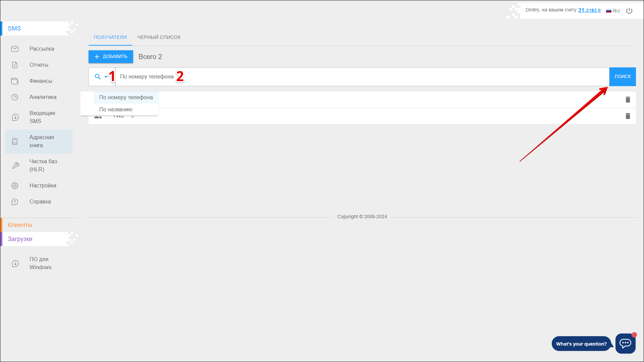Delete first recipient with trash icon
Image resolution: width=644 pixels, height=362 pixels.
click(628, 100)
